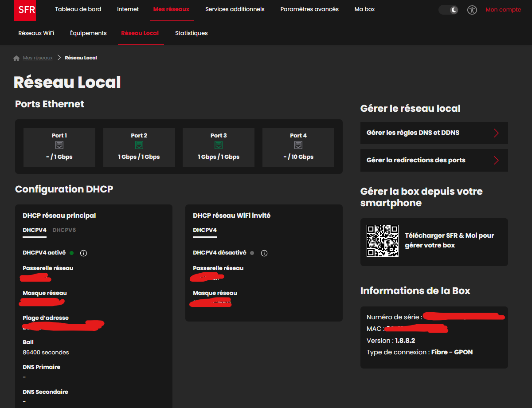
Task: Click the SFR logo
Action: pos(25,10)
